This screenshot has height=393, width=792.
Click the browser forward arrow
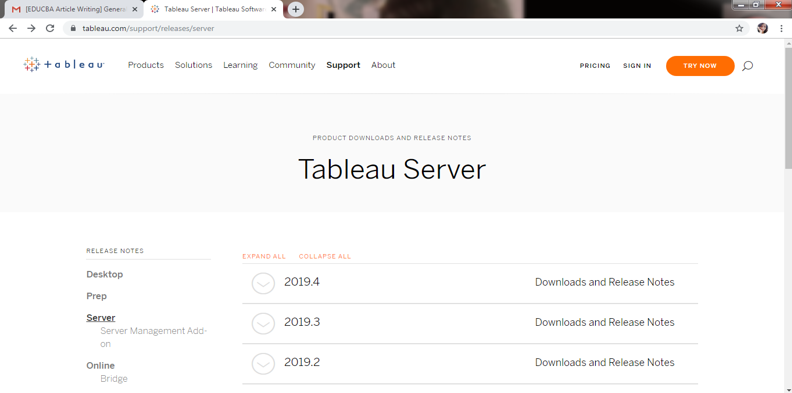click(31, 28)
